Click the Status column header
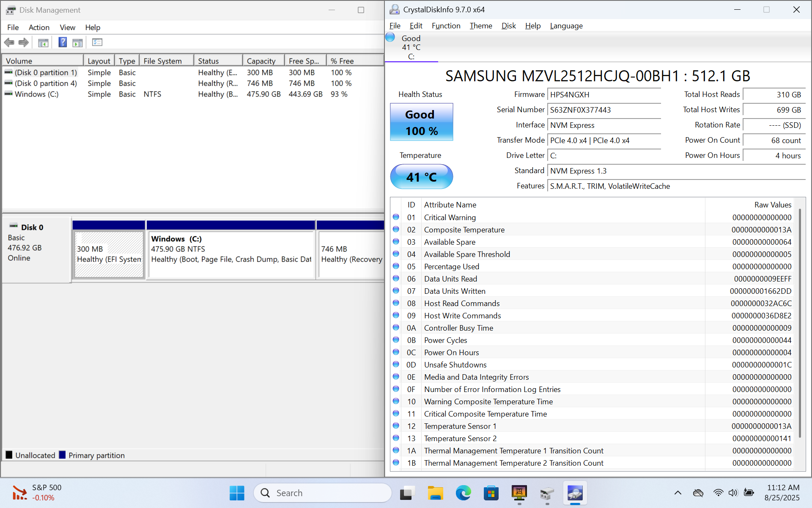Image resolution: width=812 pixels, height=508 pixels. [x=218, y=61]
